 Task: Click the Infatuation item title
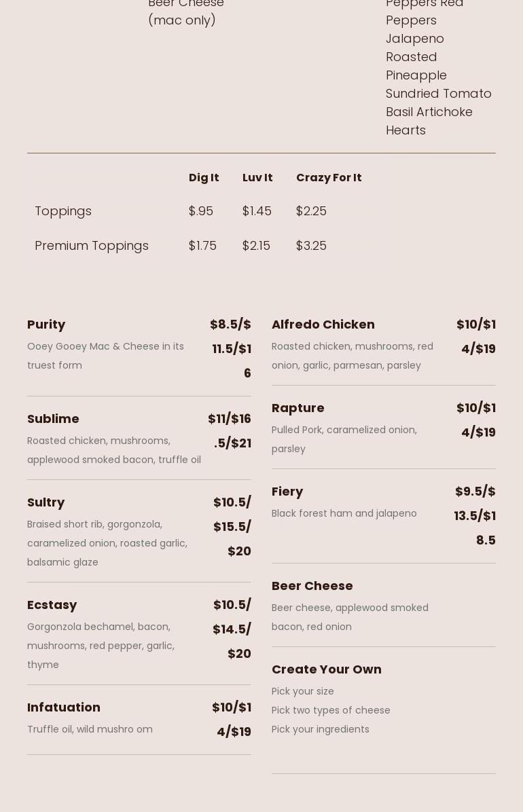(64, 707)
